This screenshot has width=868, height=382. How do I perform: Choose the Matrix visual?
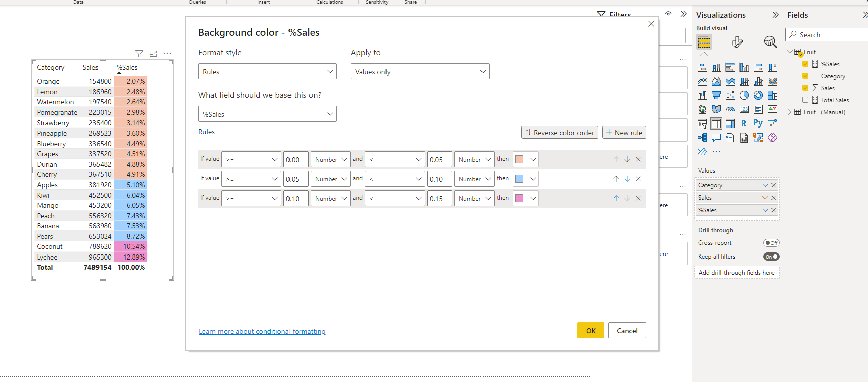(x=730, y=123)
